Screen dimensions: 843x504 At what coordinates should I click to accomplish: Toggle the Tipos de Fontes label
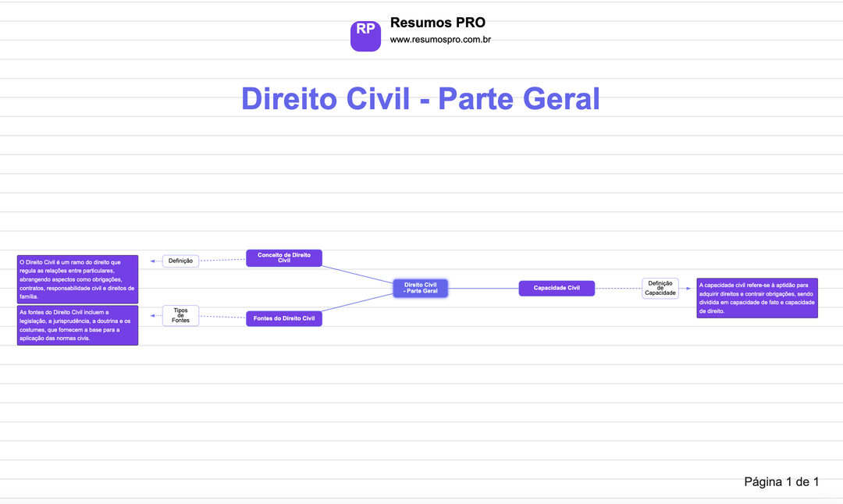pos(180,315)
